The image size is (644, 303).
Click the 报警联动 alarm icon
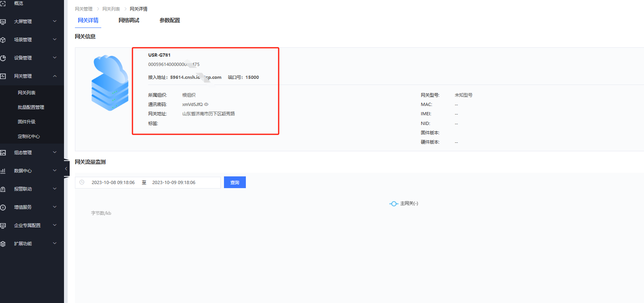(3, 189)
